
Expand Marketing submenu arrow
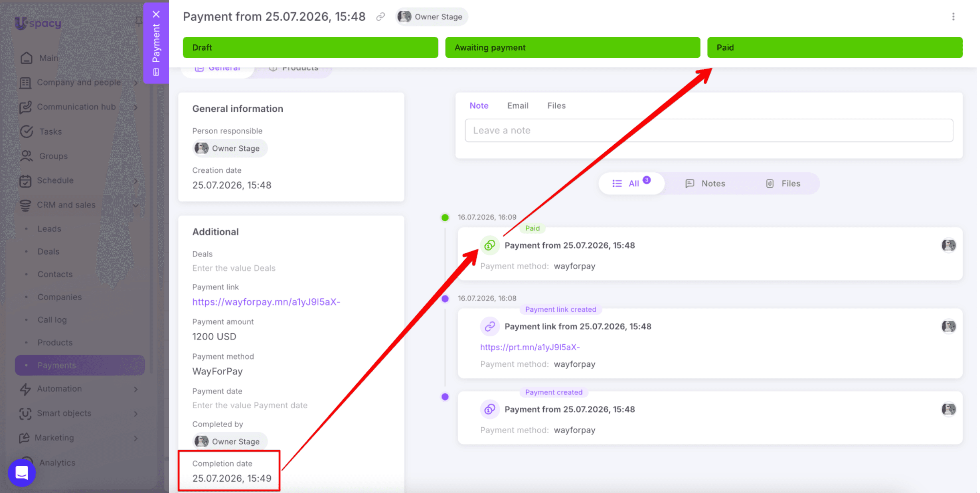coord(136,438)
